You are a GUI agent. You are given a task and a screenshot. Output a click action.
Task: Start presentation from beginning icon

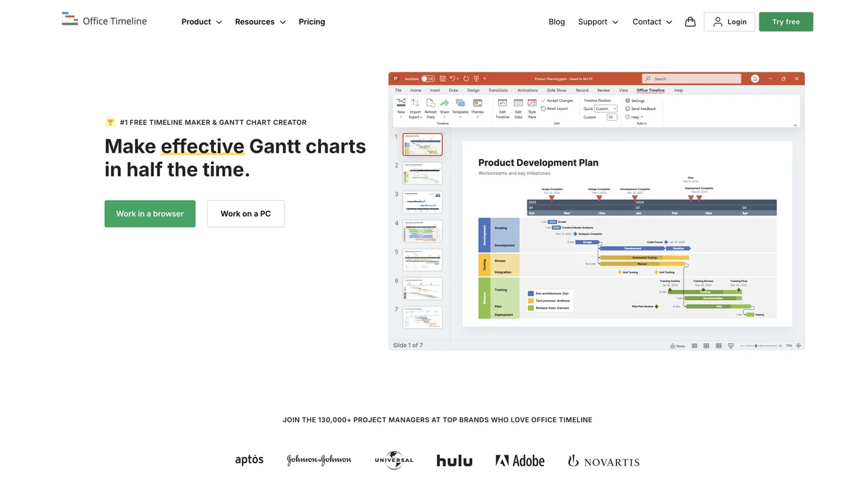[476, 79]
